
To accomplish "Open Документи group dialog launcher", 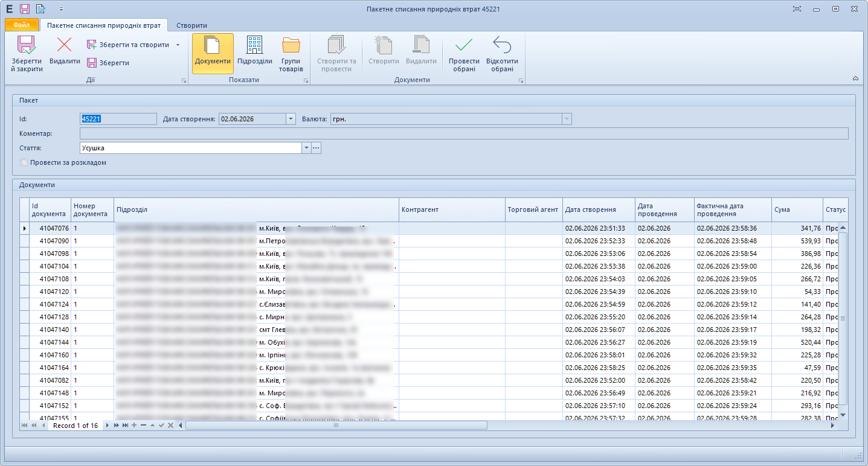I will pos(521,80).
